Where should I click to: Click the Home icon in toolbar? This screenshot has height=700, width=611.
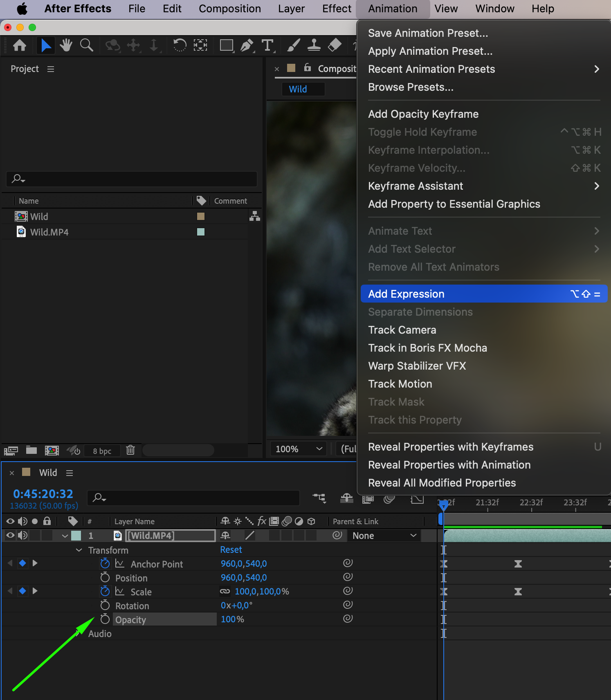(x=20, y=45)
